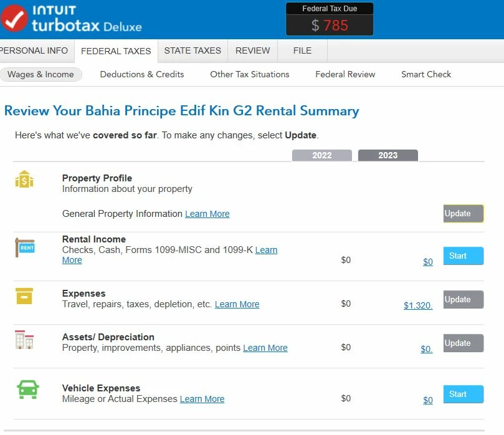This screenshot has height=435, width=504.
Task: Go to Other Tax Situations
Action: (250, 74)
